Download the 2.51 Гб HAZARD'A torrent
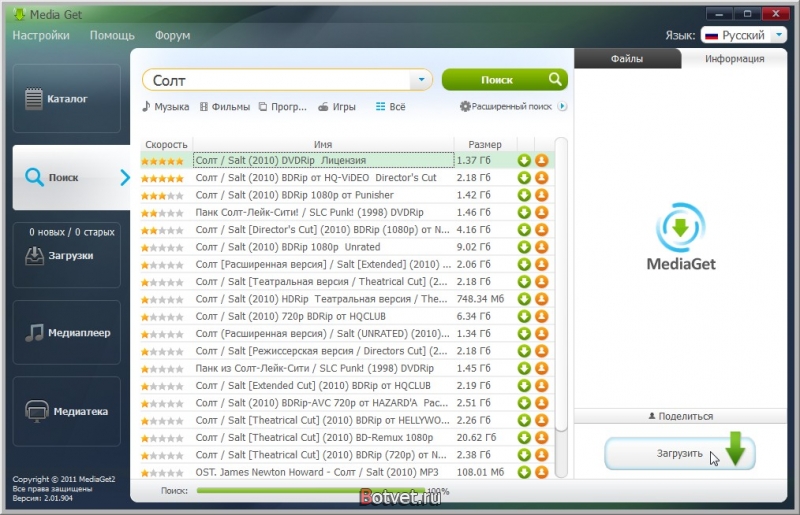The image size is (800, 515). 524,403
